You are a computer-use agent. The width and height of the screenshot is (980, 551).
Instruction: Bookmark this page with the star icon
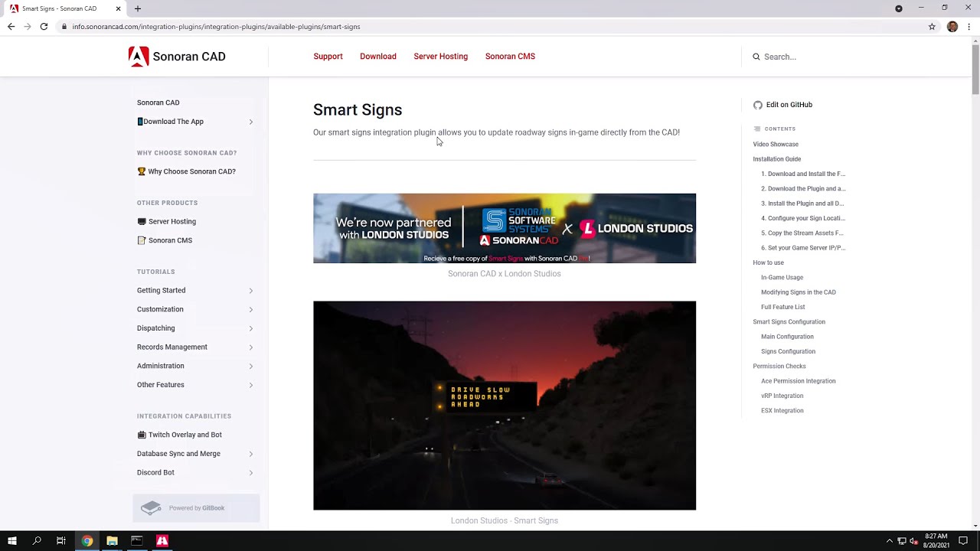tap(932, 27)
